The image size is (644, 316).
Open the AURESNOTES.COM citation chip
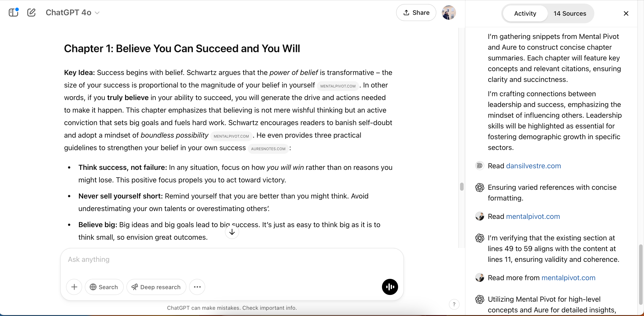point(268,149)
